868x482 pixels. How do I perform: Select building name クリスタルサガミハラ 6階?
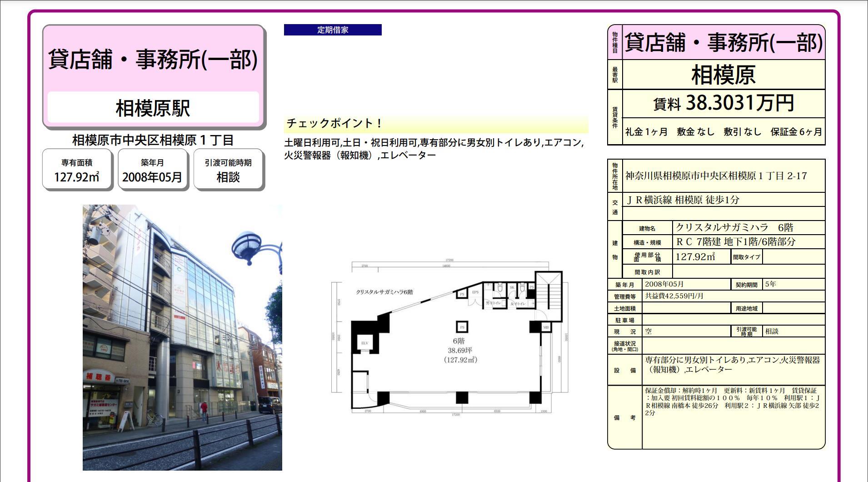click(x=734, y=227)
